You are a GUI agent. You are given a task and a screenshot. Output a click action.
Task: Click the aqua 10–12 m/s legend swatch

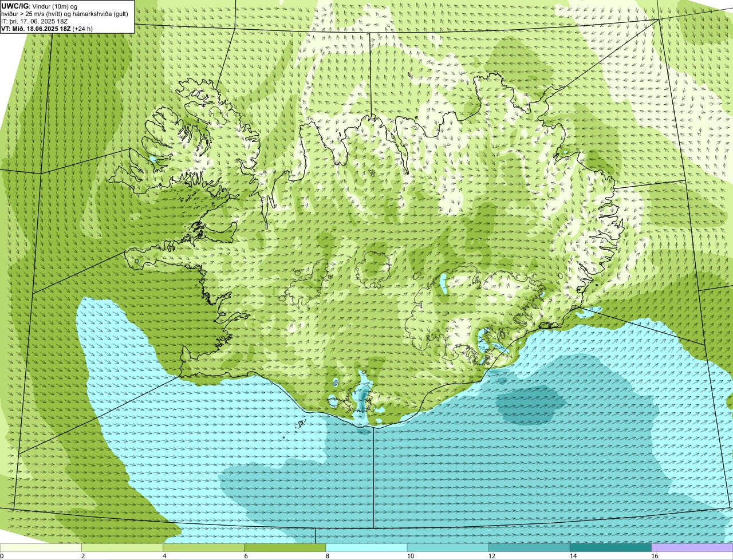[x=448, y=548]
